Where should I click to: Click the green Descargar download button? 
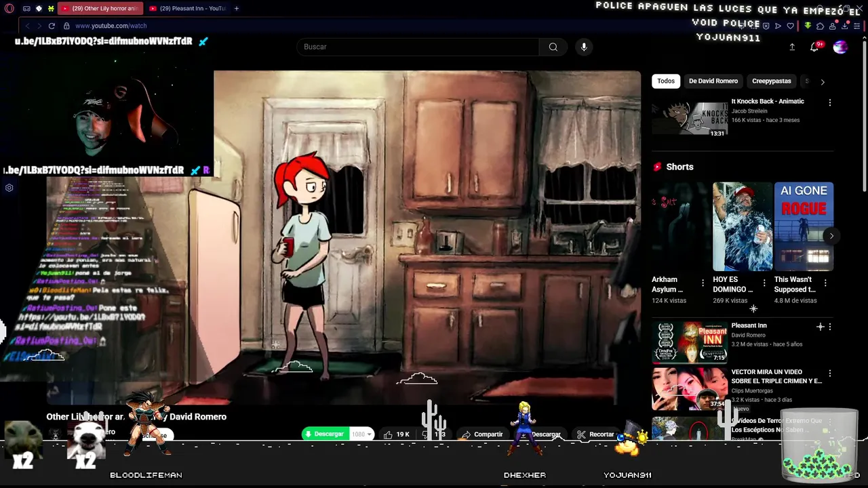point(325,434)
